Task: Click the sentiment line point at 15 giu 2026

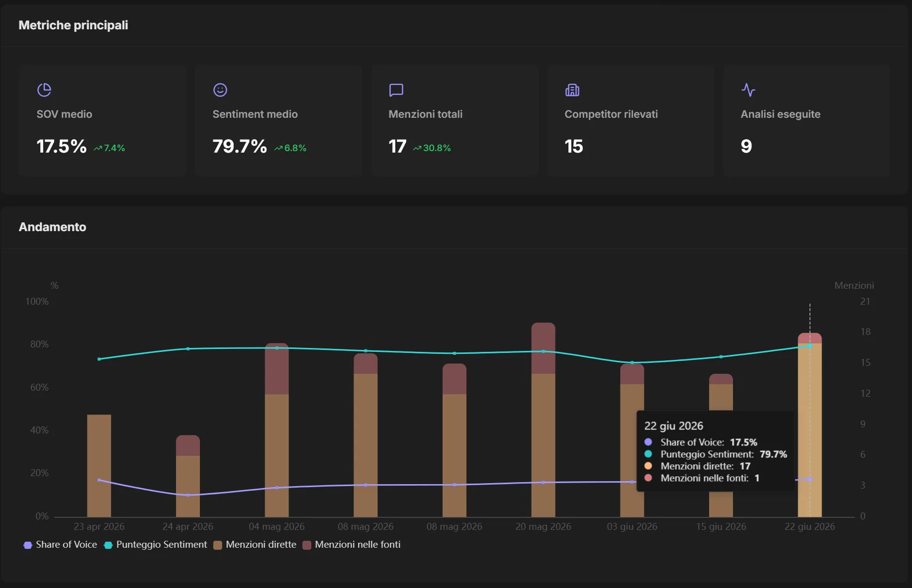Action: tap(721, 357)
